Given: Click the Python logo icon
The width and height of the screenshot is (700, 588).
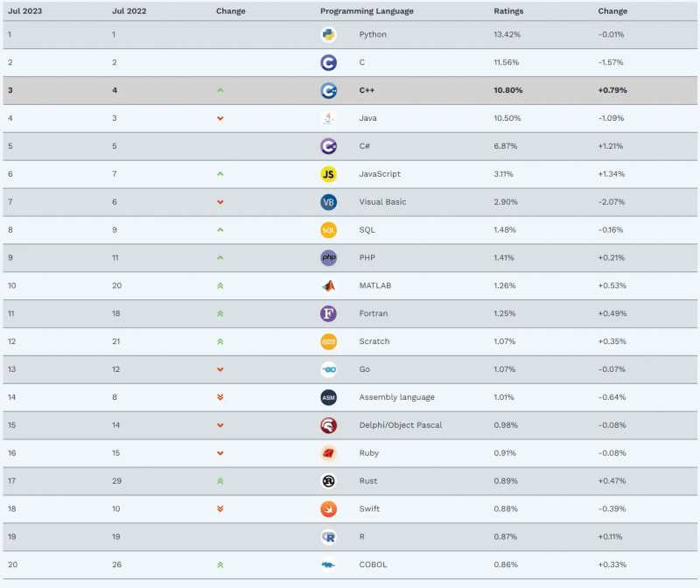Looking at the screenshot, I should point(329,34).
